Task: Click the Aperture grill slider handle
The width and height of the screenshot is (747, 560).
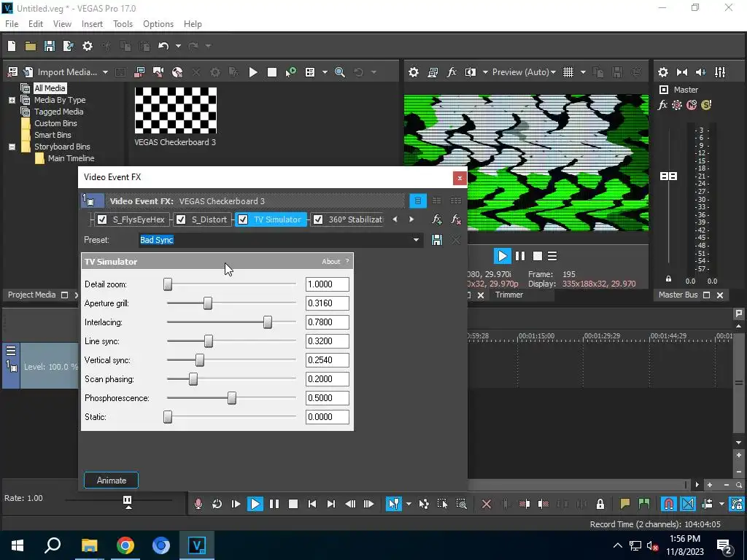Action: 208,303
